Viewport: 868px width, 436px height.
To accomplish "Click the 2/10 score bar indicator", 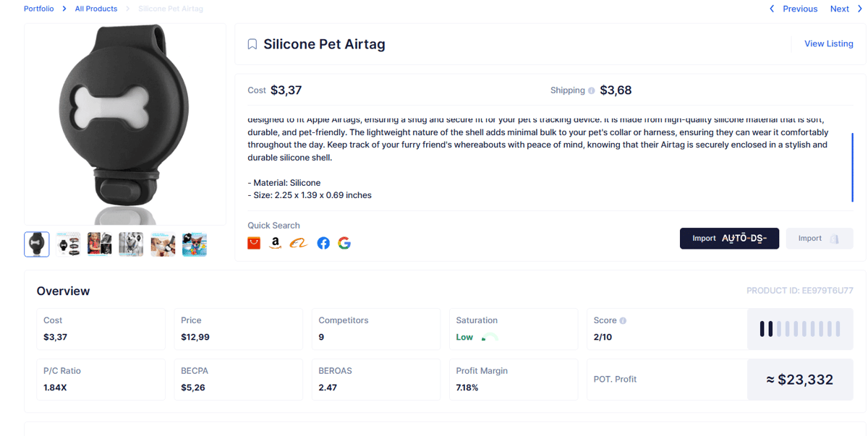I will pos(800,329).
